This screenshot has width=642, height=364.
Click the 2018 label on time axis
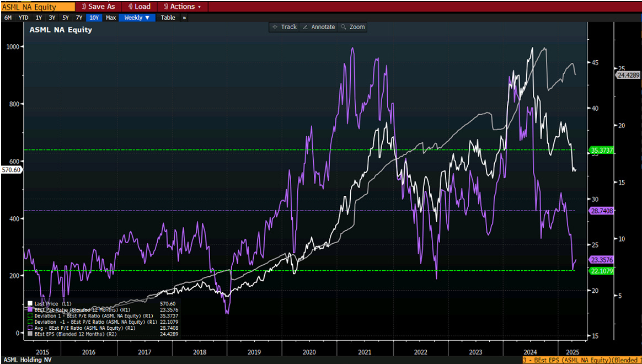click(200, 352)
